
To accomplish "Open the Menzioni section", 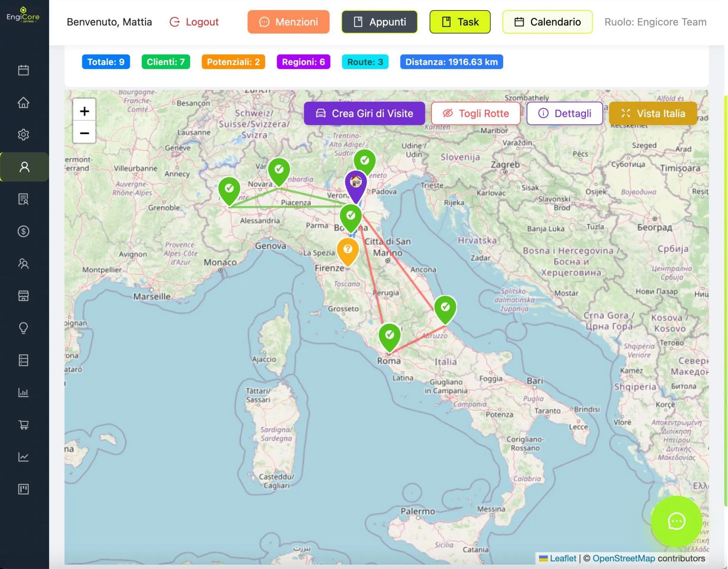I will click(288, 22).
